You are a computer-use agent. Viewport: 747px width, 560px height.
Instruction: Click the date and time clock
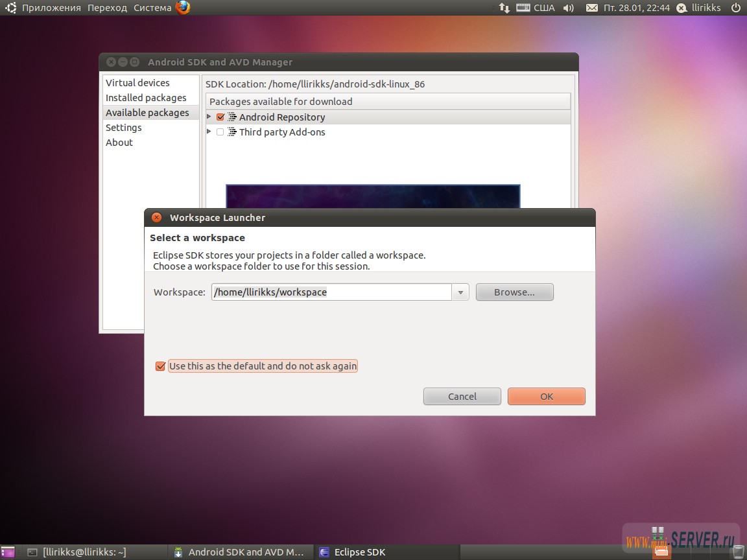tap(637, 8)
